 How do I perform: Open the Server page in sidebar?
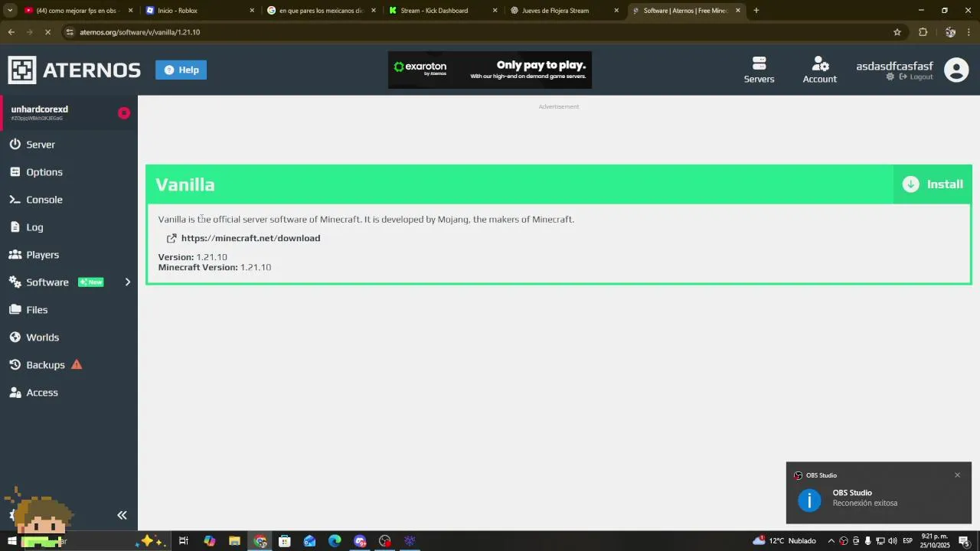tap(40, 145)
